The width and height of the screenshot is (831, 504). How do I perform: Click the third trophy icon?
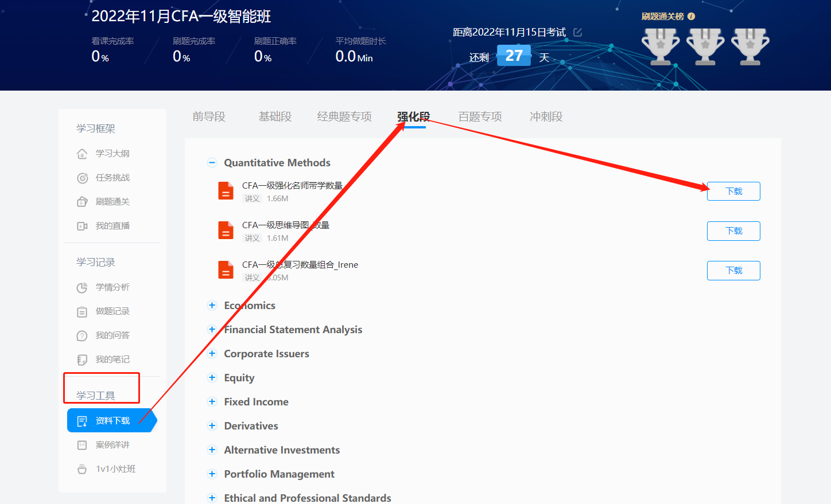[750, 46]
